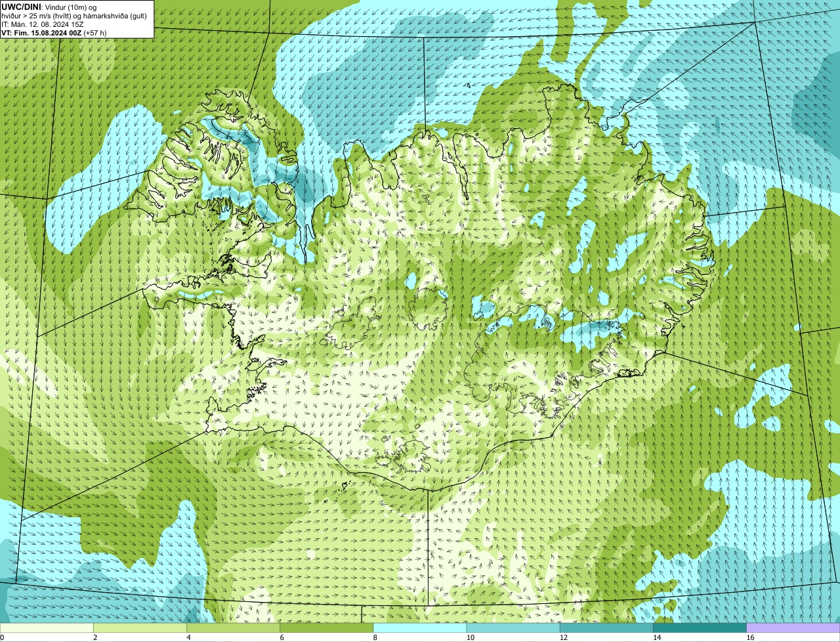Click the 4–6 m/s green legend swatch
The width and height of the screenshot is (840, 642).
click(x=234, y=628)
